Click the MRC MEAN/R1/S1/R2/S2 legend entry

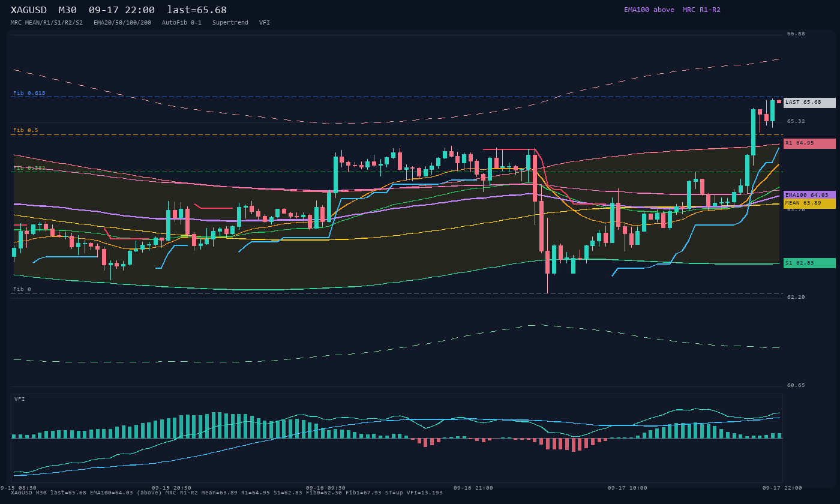pos(47,23)
